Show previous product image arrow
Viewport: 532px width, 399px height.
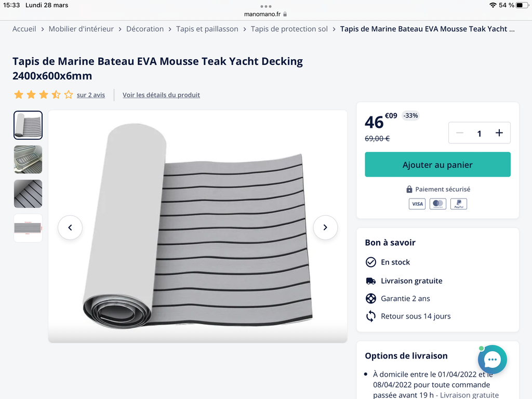click(x=70, y=228)
